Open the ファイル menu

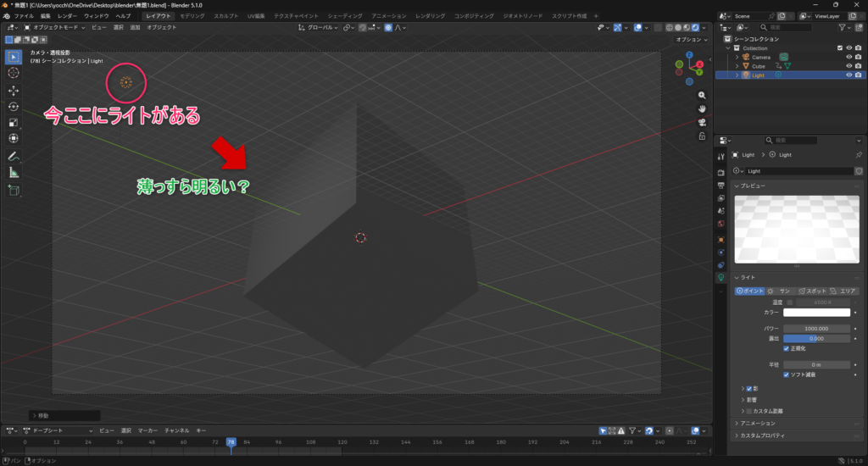coord(23,16)
